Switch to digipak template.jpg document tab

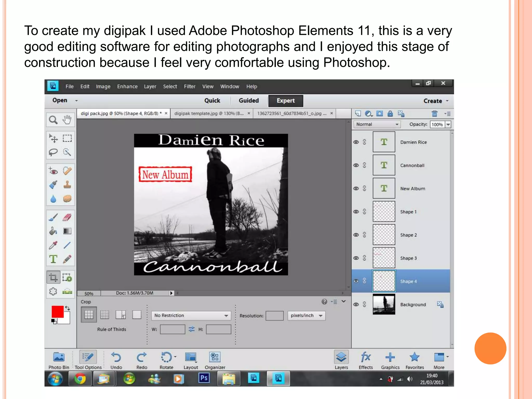[x=209, y=114]
